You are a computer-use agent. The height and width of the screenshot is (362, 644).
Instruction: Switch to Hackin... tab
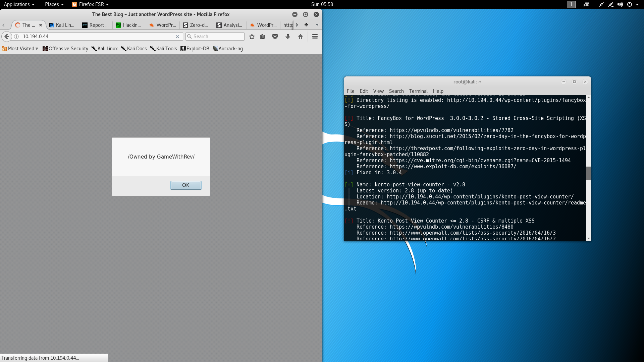coord(129,25)
